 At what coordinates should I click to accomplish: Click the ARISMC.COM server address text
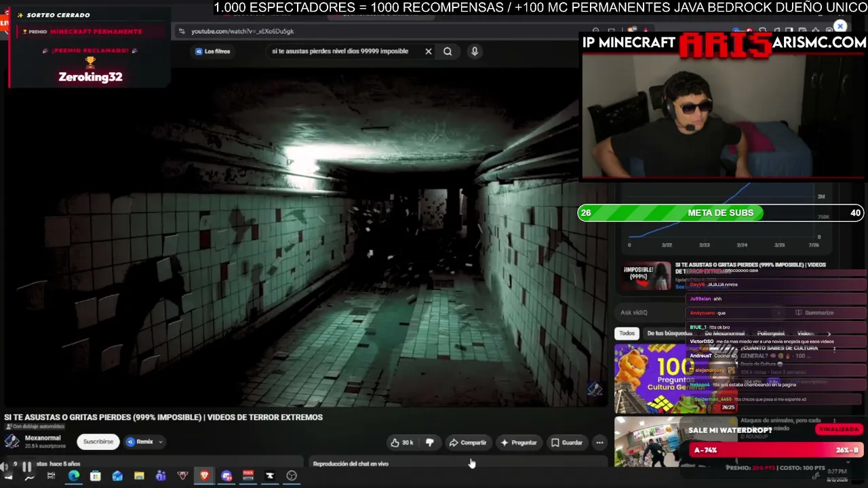[x=819, y=42]
